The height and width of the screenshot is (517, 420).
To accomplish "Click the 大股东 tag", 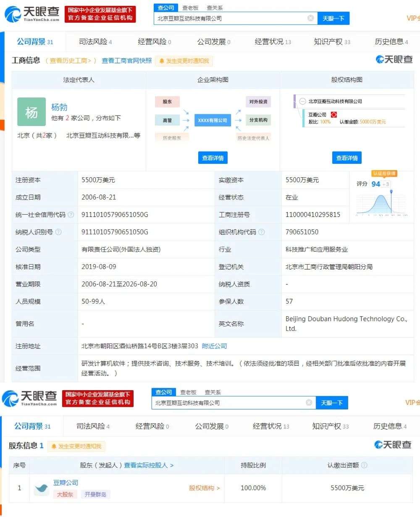I will pos(65,495).
